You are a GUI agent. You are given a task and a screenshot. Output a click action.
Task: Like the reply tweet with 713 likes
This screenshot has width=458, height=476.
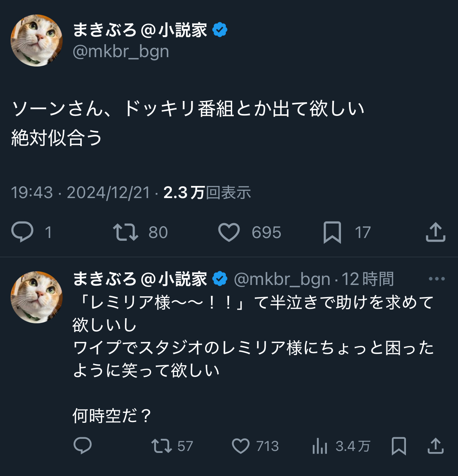[240, 446]
